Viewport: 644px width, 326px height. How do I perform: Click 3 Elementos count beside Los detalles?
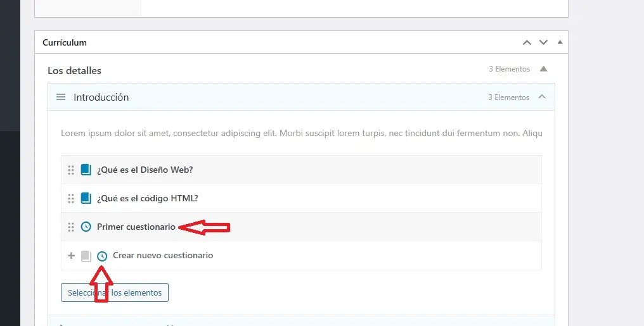509,69
